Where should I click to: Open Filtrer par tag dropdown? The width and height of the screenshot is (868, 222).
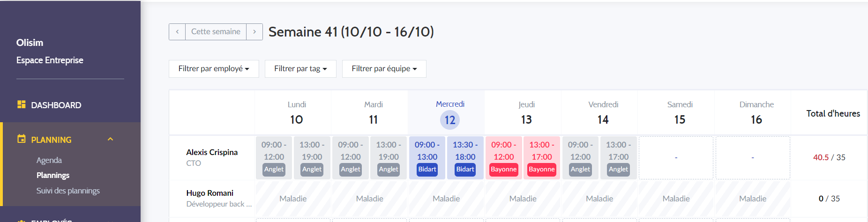300,69
